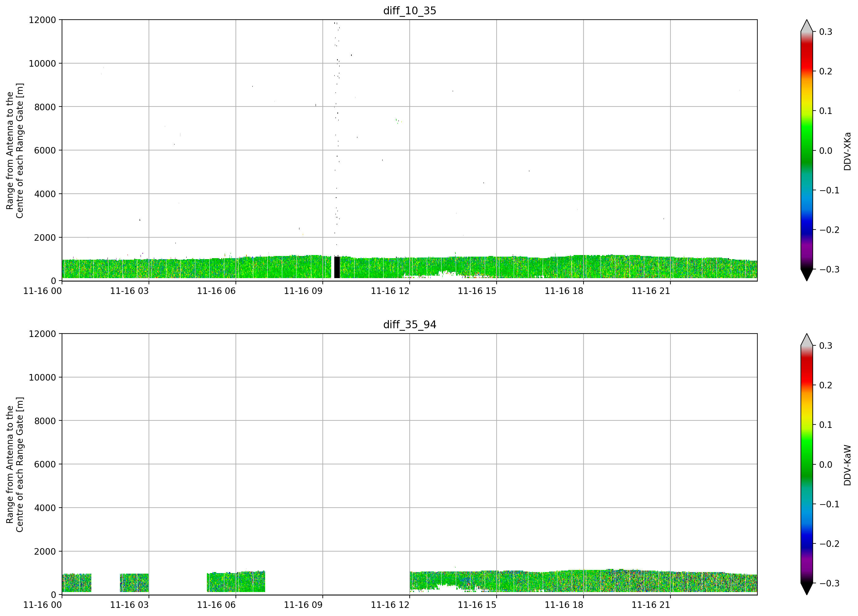The width and height of the screenshot is (858, 616).
Task: Click the 11-16 12 x-tick under diff_35_94
Action: (390, 605)
